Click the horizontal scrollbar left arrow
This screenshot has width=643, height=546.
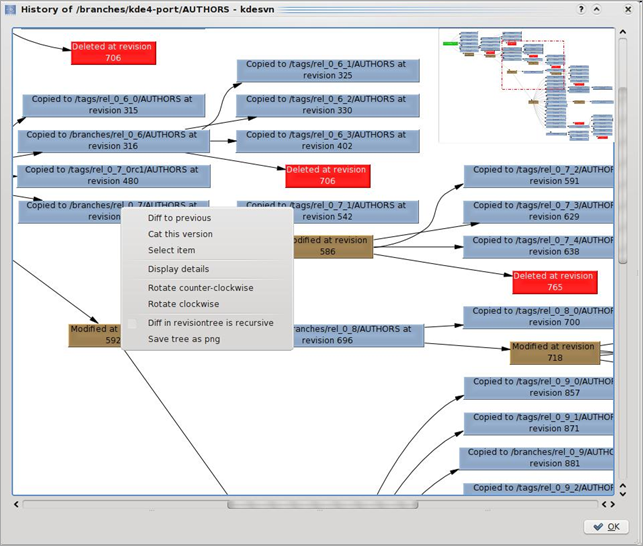click(17, 504)
